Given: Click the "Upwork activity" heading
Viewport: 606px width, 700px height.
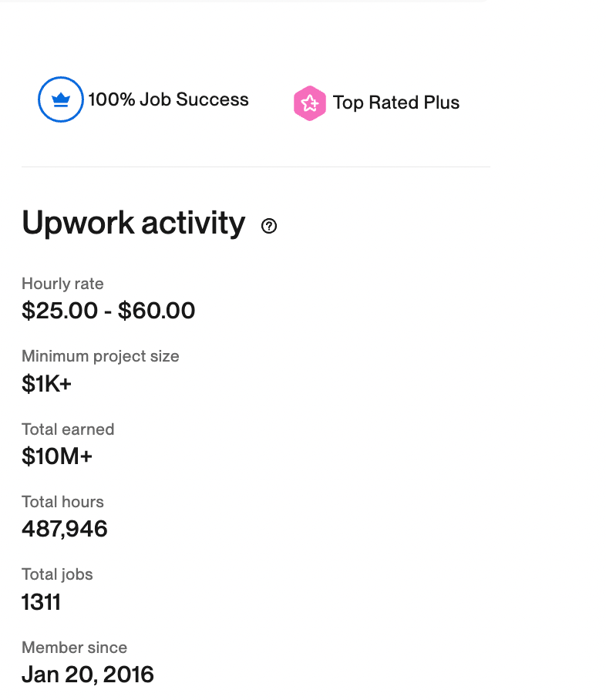Looking at the screenshot, I should tap(133, 224).
